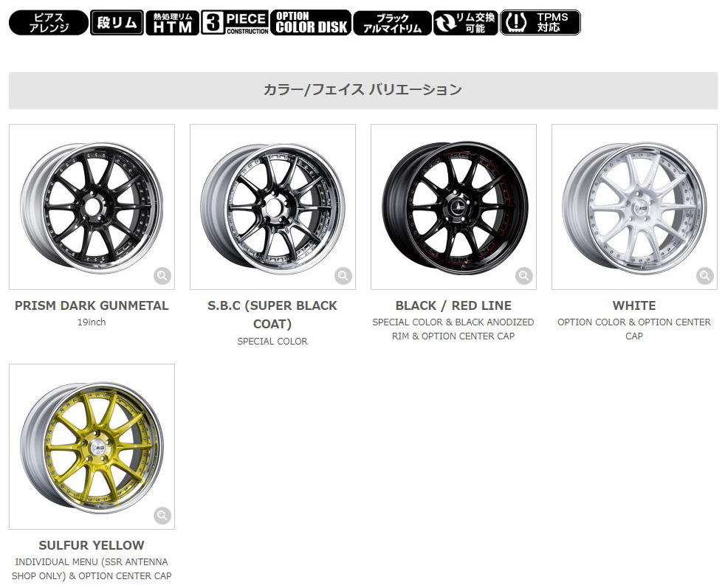Zoom the White wheel magnifier icon
Image resolution: width=725 pixels, height=588 pixels.
point(704,276)
